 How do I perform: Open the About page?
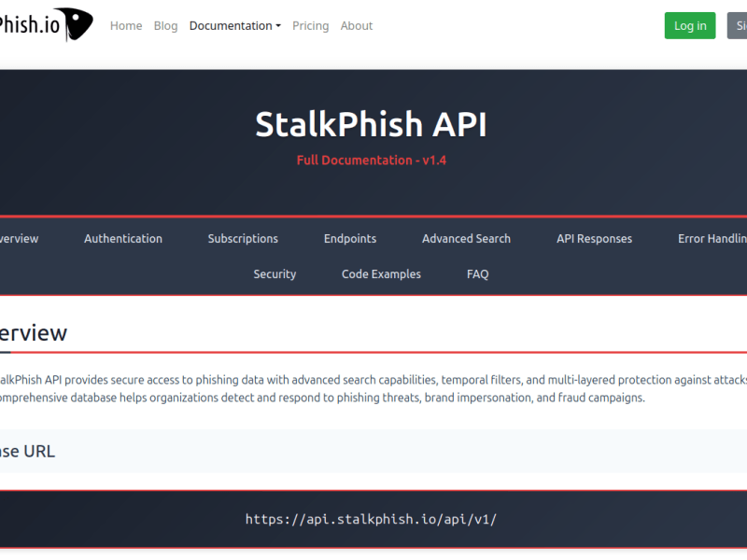[356, 25]
